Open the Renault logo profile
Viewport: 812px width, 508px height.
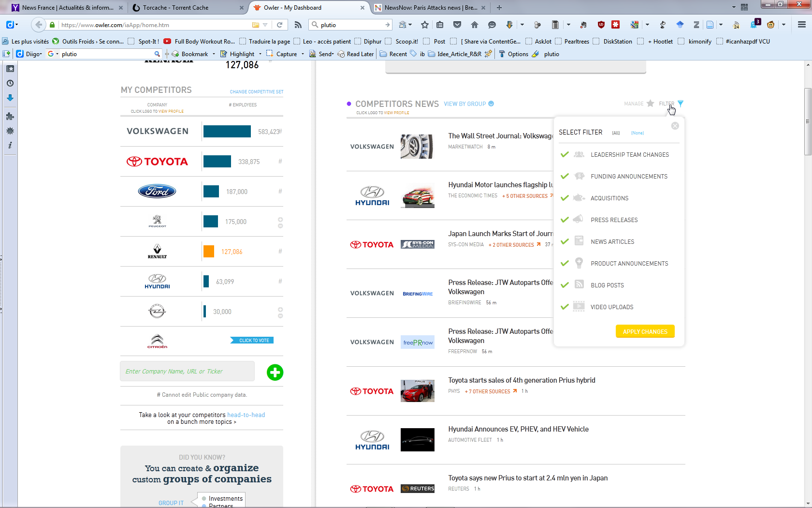(157, 252)
